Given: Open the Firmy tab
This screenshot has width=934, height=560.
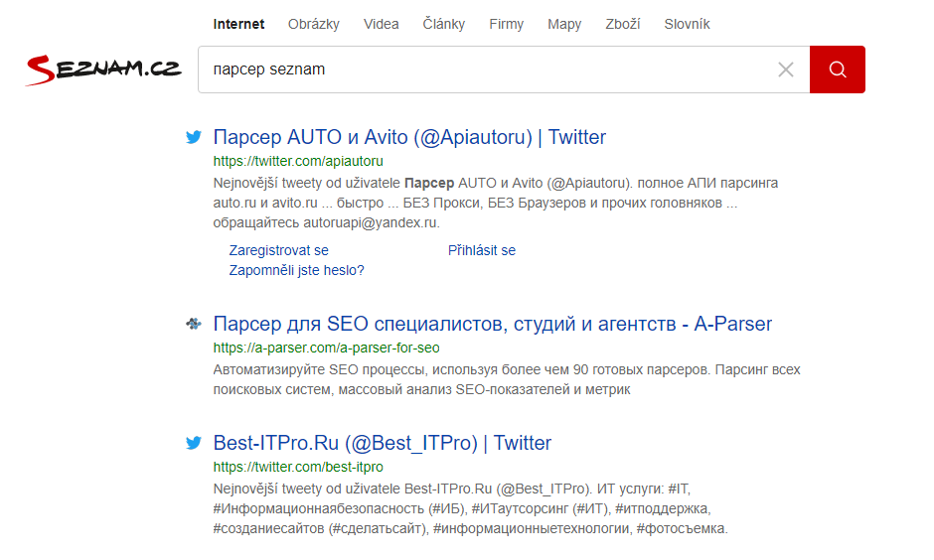Looking at the screenshot, I should [507, 25].
